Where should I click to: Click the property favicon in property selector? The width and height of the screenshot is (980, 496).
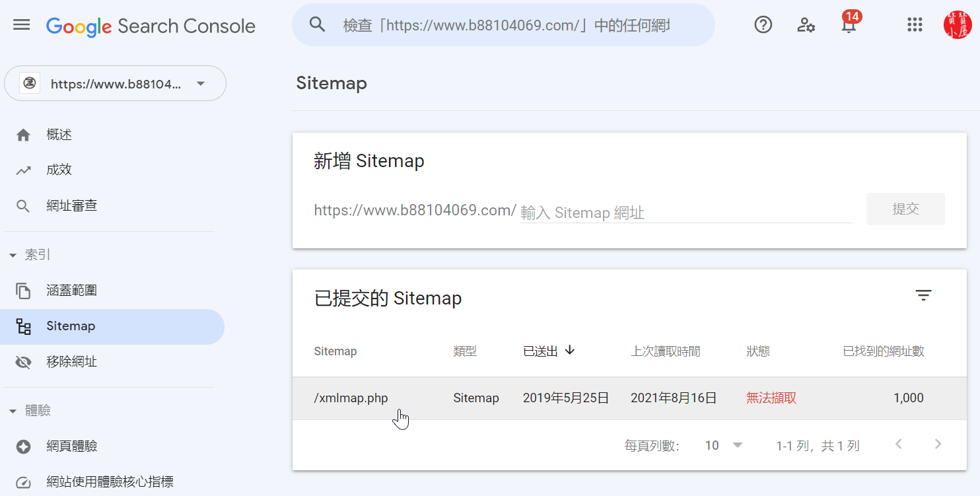(30, 83)
